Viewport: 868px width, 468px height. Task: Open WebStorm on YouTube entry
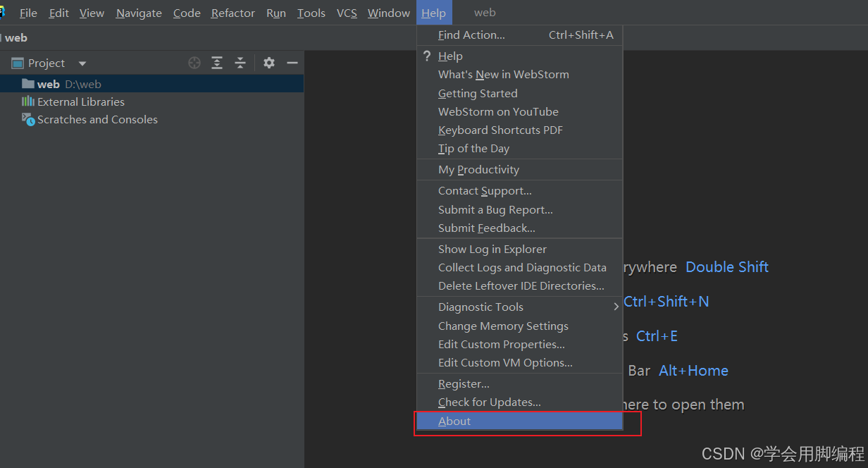coord(519,111)
